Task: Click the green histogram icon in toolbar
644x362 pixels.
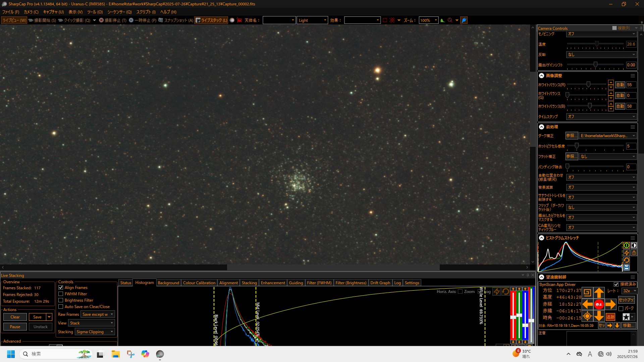Action: pos(443,20)
